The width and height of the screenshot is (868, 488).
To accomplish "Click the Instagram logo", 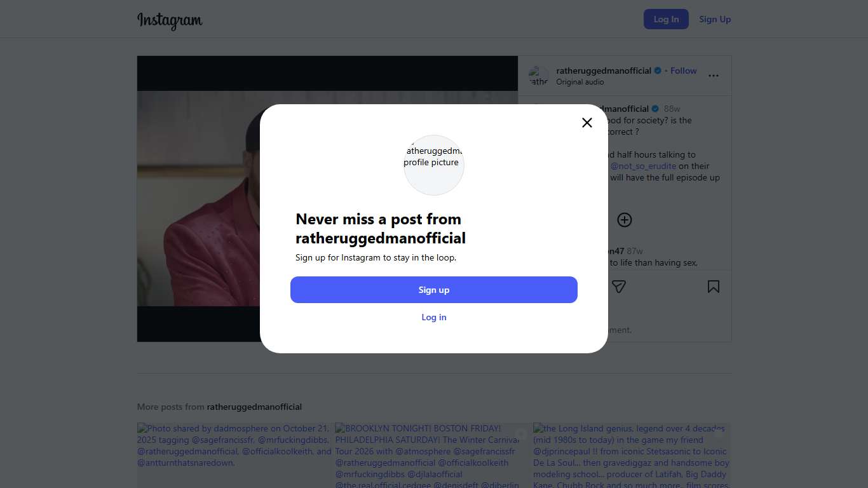I will (170, 20).
